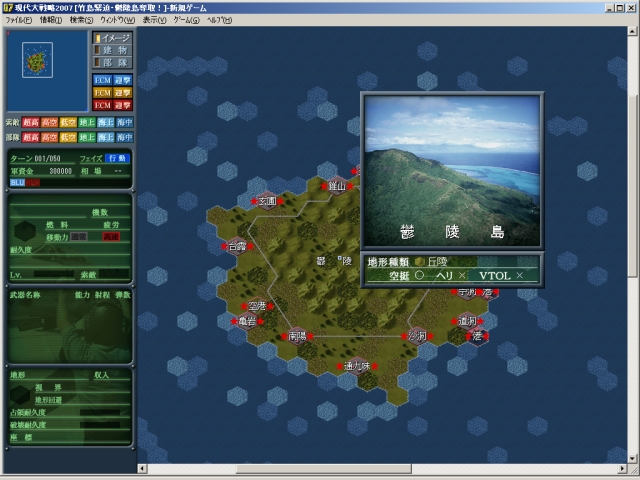Select the 空港 airport hex
The height and width of the screenshot is (480, 640).
257,306
